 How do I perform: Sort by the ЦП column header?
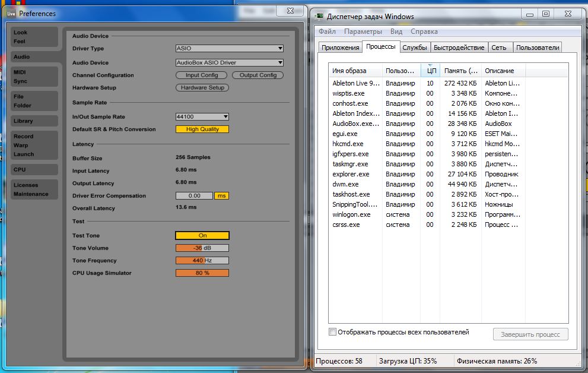click(431, 71)
